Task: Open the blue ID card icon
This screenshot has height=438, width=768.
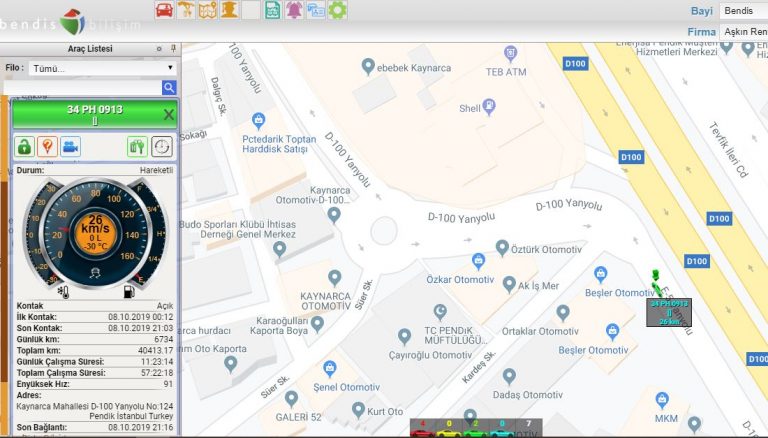Action: 316,10
